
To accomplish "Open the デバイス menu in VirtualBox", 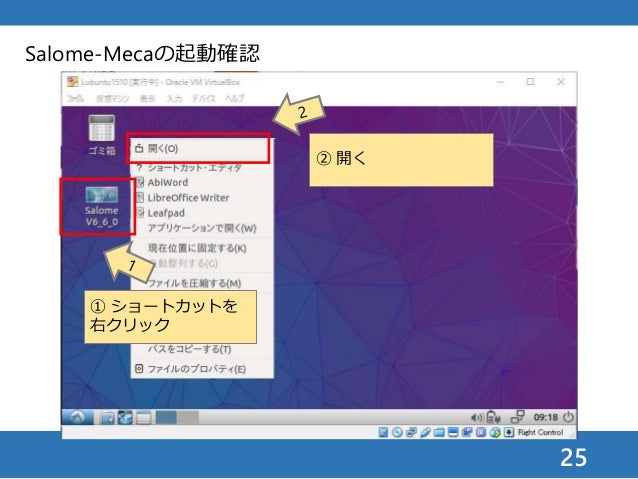I will (203, 98).
